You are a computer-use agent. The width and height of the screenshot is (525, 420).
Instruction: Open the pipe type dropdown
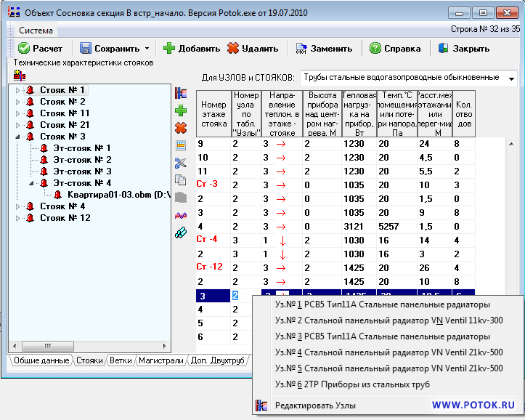click(512, 78)
